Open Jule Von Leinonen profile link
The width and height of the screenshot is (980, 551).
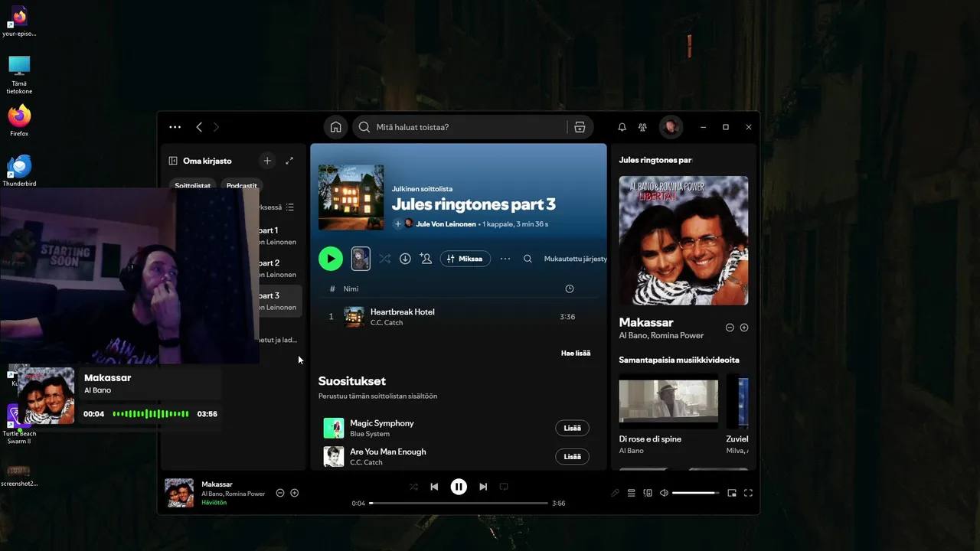tap(446, 224)
